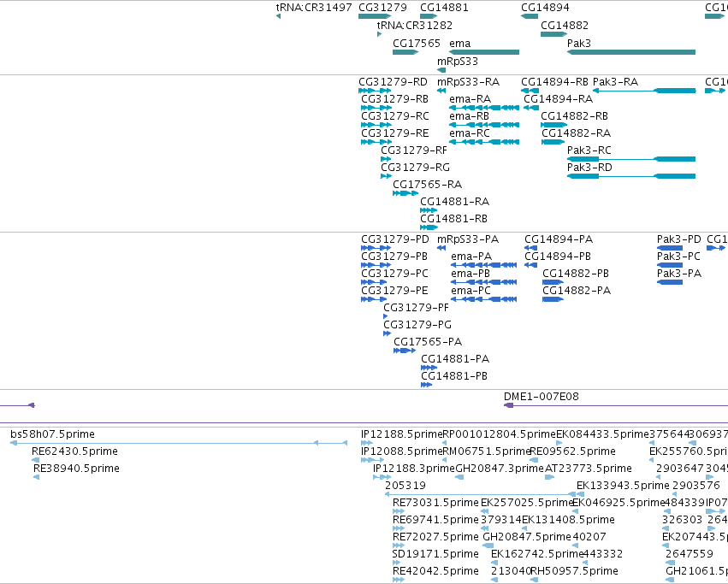
Task: Select transcript Pak3-RA
Action: [616, 82]
